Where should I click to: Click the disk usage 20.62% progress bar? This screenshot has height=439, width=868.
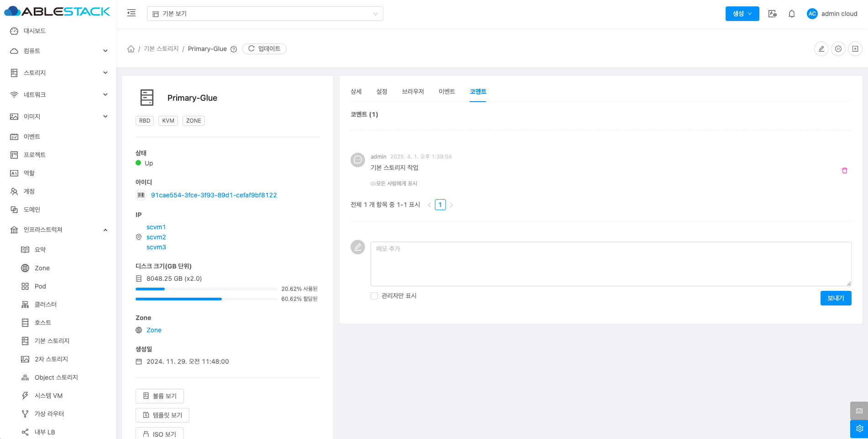coord(206,289)
